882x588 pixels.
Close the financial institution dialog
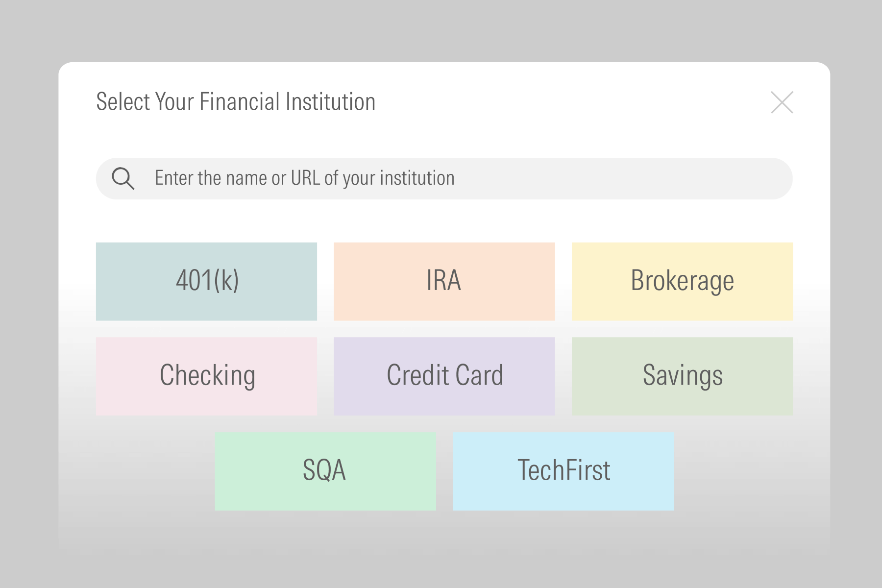pos(782,102)
